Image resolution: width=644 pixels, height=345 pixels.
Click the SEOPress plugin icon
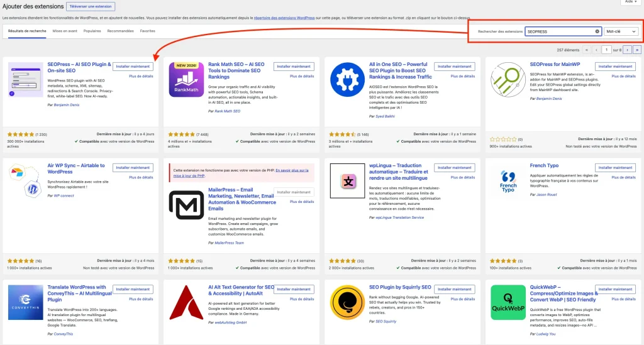(x=25, y=80)
